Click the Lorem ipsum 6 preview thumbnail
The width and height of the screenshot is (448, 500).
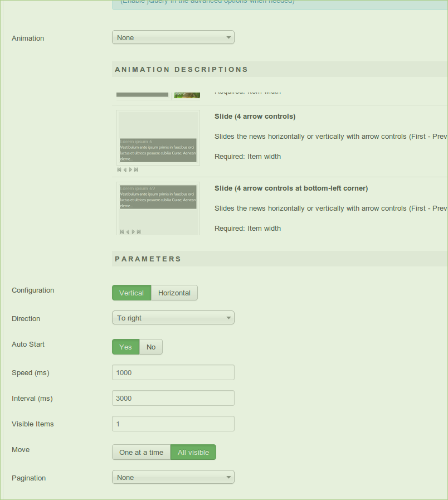[158, 138]
